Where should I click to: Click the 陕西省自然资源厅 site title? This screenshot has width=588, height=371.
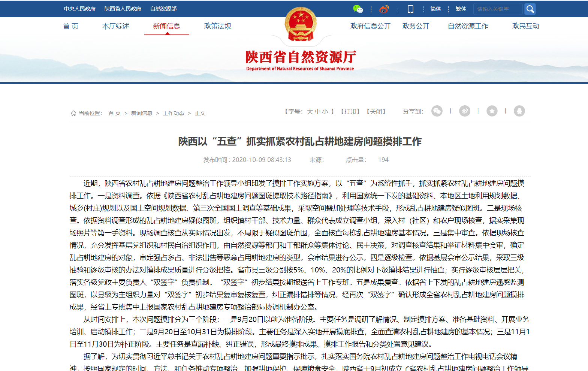[x=301, y=57]
